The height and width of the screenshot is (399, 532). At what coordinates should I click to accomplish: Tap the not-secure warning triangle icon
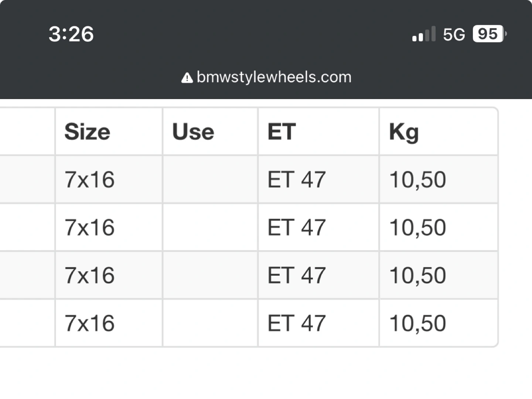tap(187, 78)
